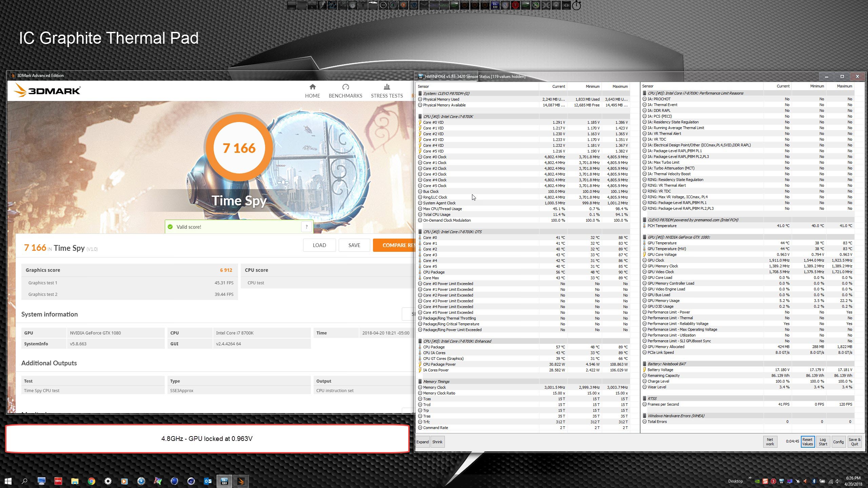Select the Ring/LLC Clock sensor row
868x488 pixels.
524,197
